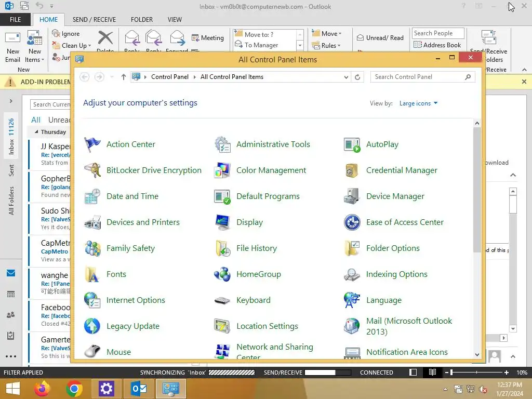Open the Family Safety icon
The width and height of the screenshot is (532, 399).
tap(92, 248)
